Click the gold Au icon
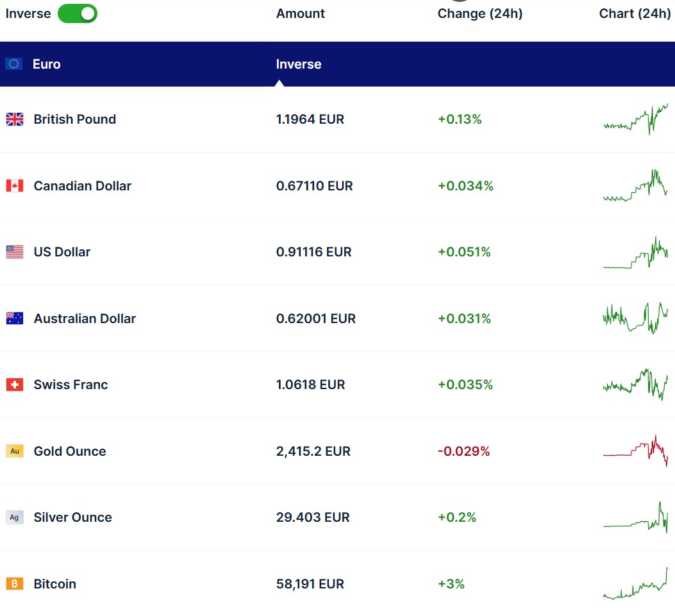Image resolution: width=675 pixels, height=616 pixels. [14, 451]
